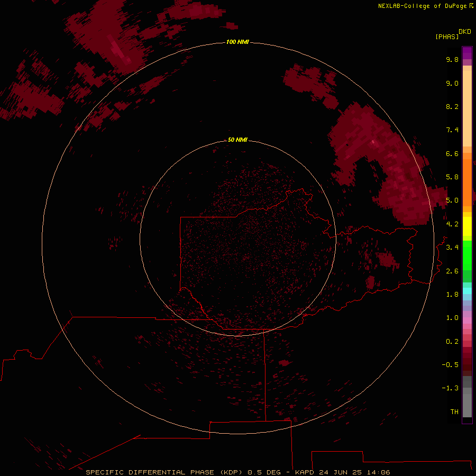The width and height of the screenshot is (476, 476).
Task: Click the 24 JUN 25 date in the caption
Action: 341,472
